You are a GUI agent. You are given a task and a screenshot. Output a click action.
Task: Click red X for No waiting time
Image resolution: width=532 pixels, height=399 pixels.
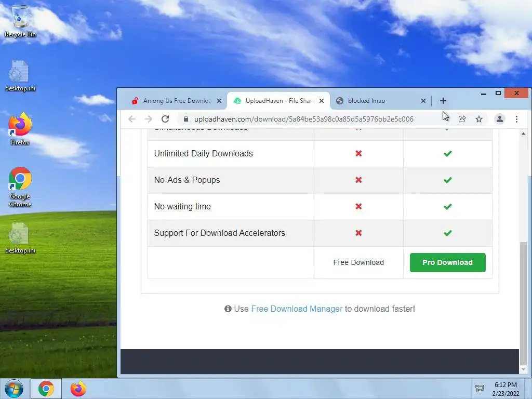[x=358, y=207]
